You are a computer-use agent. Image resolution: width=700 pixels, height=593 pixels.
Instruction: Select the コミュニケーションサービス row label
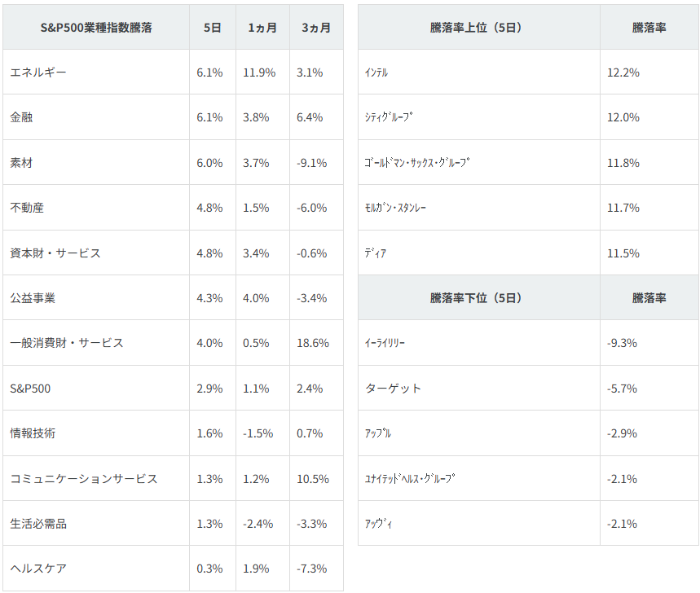pyautogui.click(x=84, y=479)
